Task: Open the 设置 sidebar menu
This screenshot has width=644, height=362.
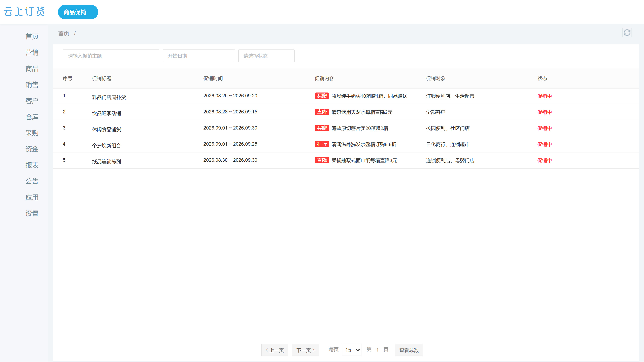Action: 32,213
